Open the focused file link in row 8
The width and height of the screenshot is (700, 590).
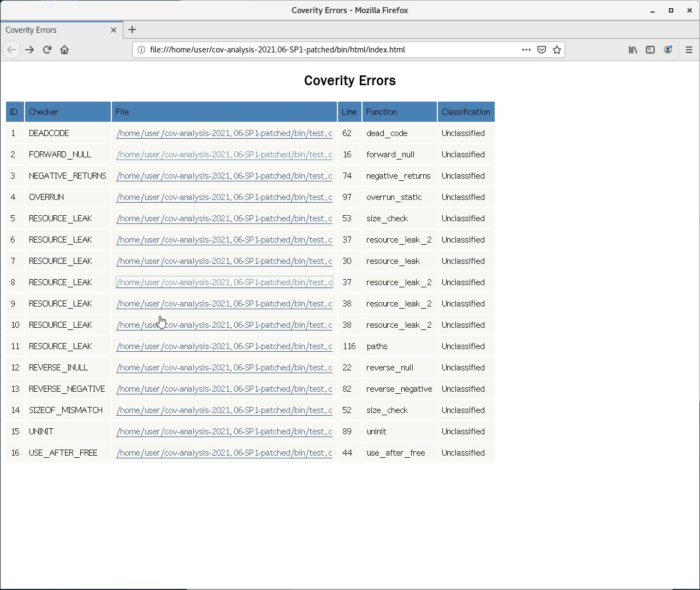coord(224,282)
